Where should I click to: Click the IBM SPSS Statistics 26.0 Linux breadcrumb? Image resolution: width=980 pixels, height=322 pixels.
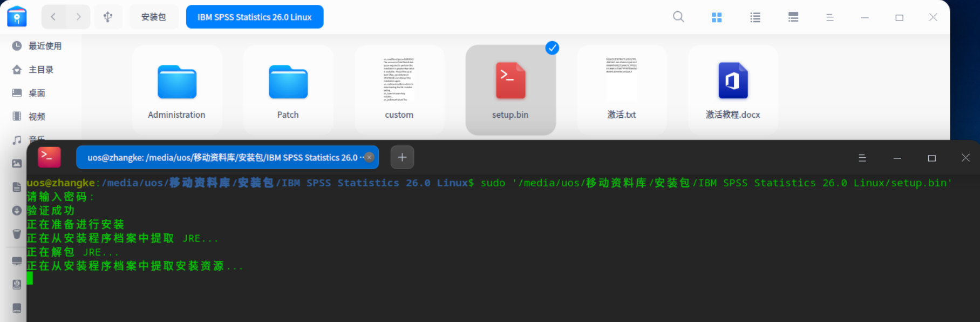pos(255,17)
